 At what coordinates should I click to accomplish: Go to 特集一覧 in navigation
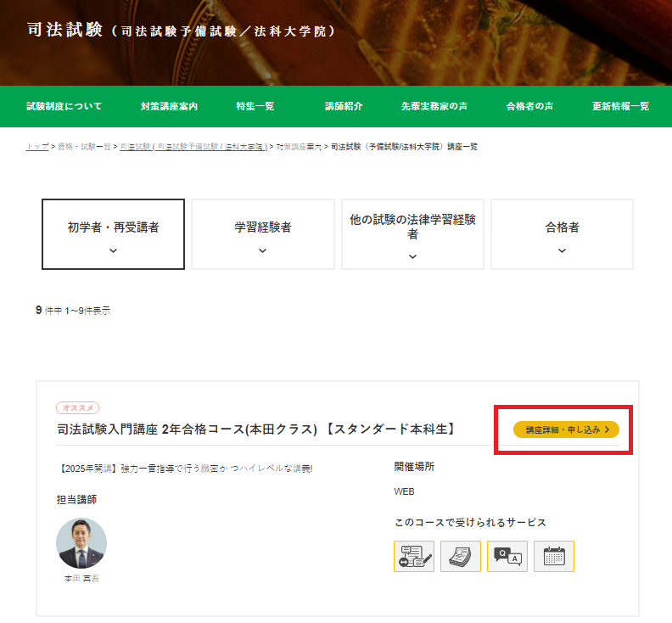coord(255,106)
